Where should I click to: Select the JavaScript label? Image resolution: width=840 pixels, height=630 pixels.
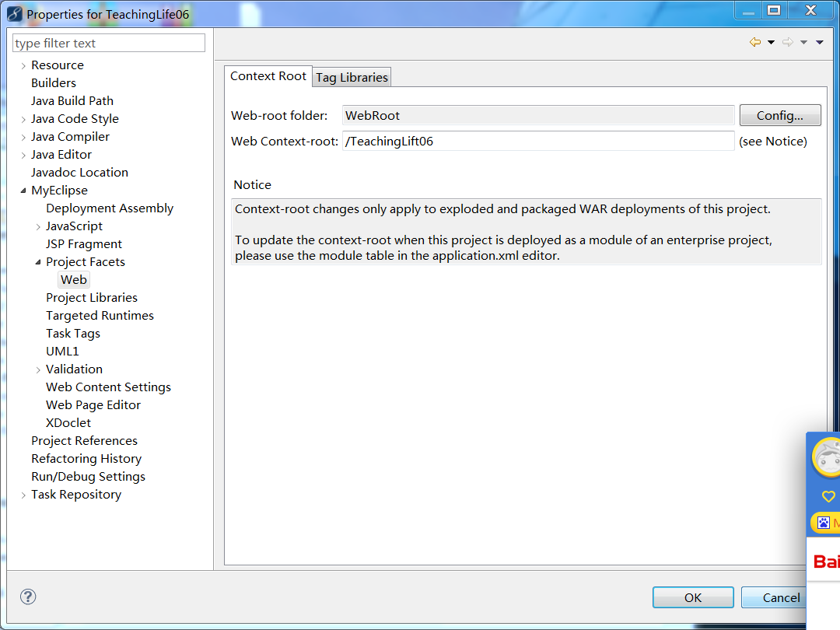pos(74,226)
